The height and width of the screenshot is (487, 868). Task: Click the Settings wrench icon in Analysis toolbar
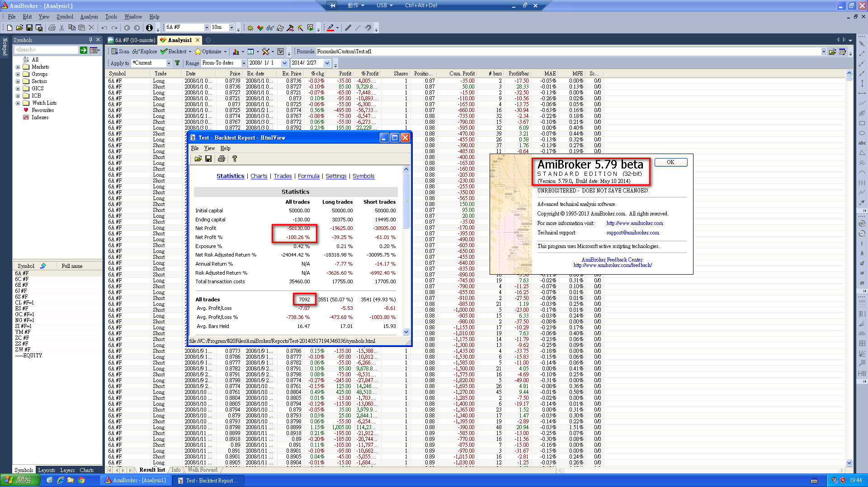pos(265,52)
